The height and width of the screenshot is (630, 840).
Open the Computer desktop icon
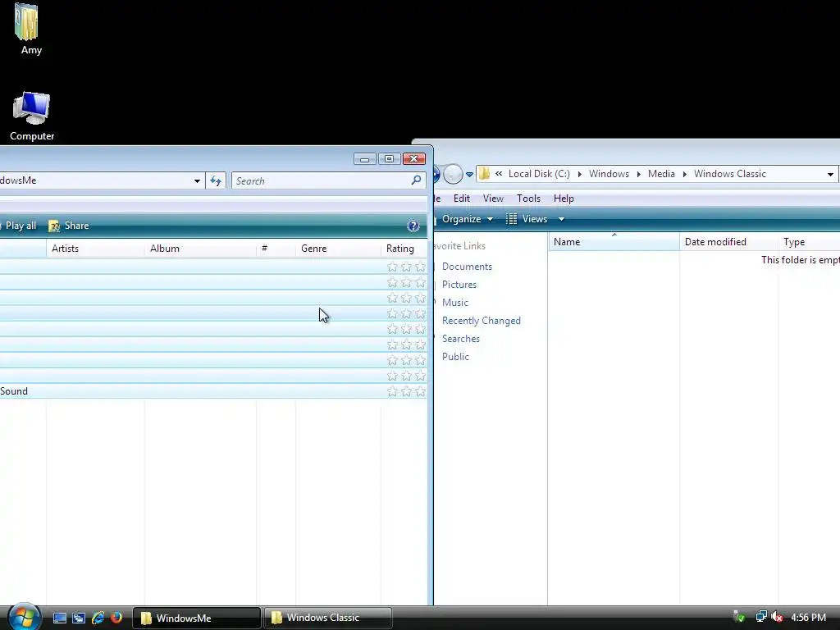[32, 116]
